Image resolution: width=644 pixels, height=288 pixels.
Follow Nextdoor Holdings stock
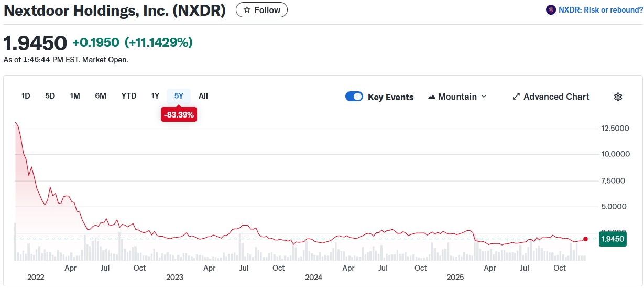261,10
